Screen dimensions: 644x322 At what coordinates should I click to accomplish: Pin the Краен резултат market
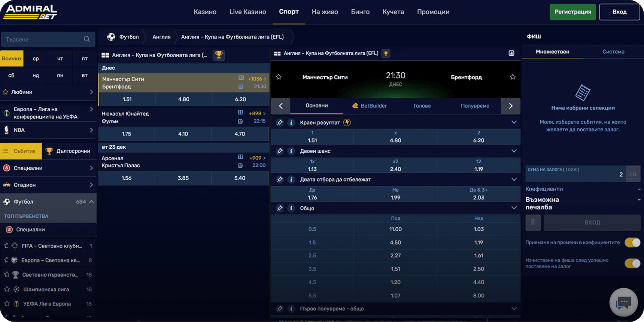(280, 122)
